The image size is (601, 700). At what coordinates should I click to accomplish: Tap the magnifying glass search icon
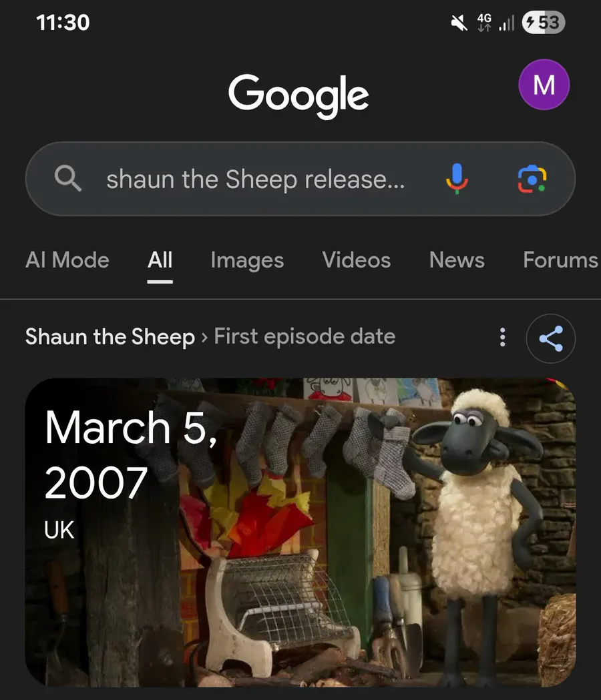[68, 178]
